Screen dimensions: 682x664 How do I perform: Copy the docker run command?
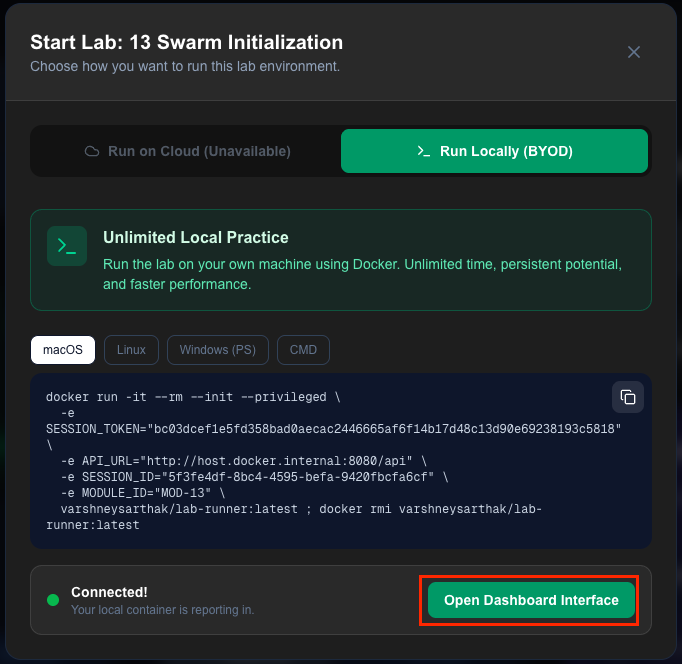627,396
